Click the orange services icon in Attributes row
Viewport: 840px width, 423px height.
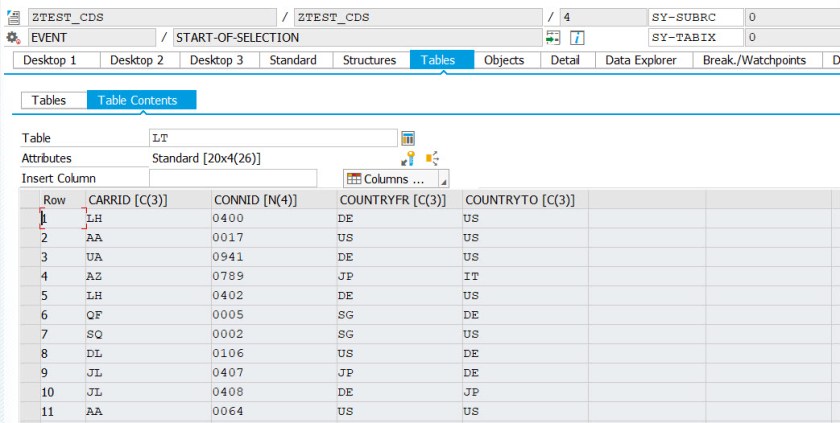[432, 158]
